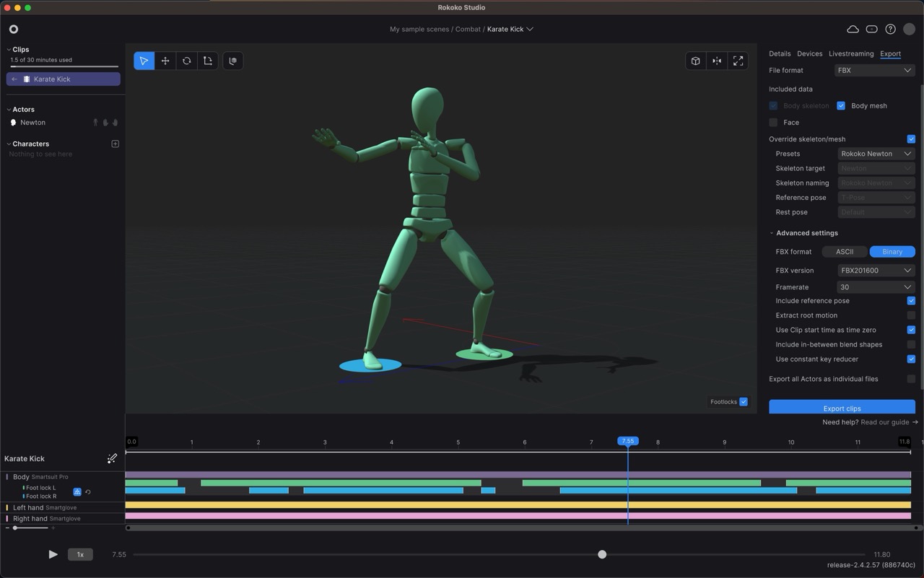Switch to the Devices tab

(x=809, y=53)
